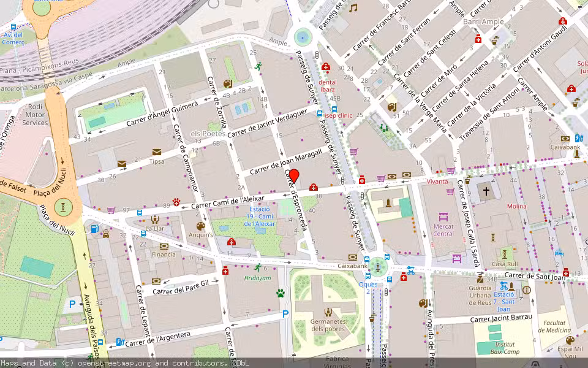
Task: Click the red pharmacy cross icon near dental ibarz
Action: pyautogui.click(x=326, y=67)
